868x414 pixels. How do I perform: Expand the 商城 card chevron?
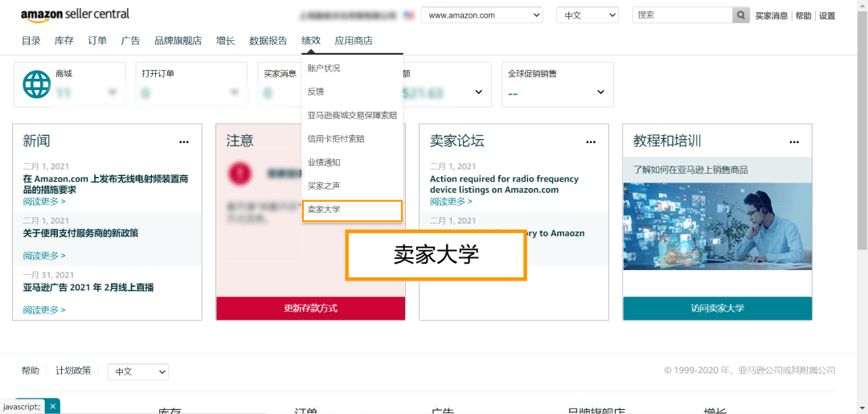pos(113,92)
